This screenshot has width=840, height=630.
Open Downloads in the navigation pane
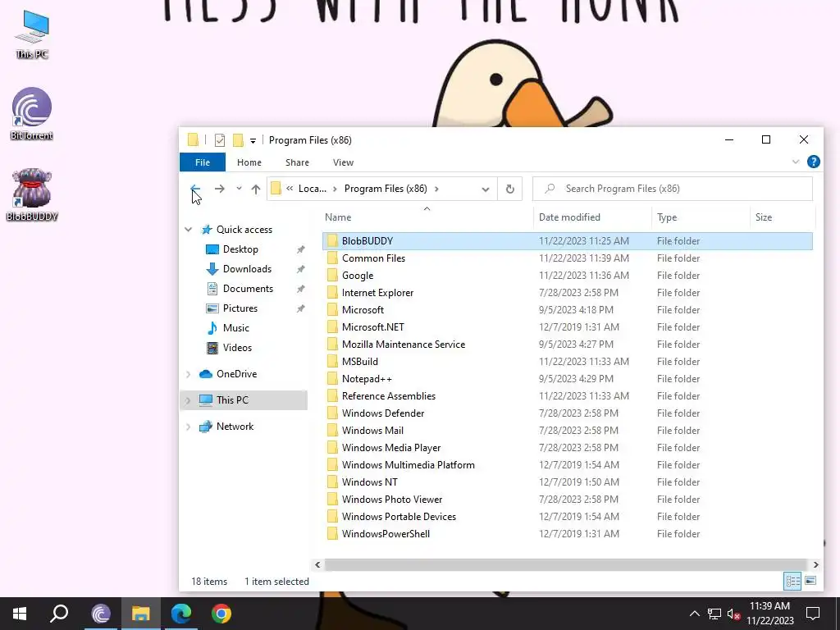(x=247, y=269)
